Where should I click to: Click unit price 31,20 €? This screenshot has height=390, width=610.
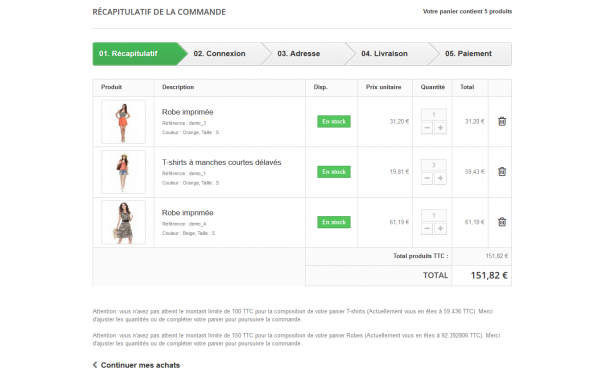coord(399,121)
